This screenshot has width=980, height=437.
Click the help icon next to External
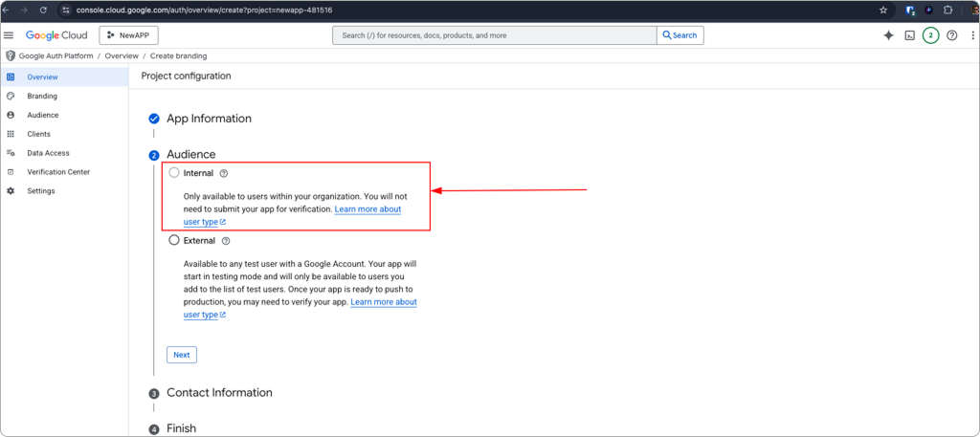pos(226,241)
